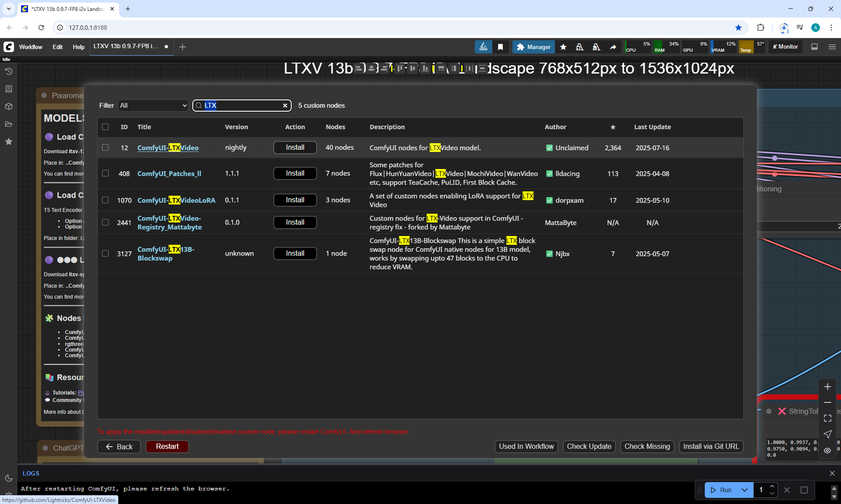Image resolution: width=841 pixels, height=504 pixels.
Task: Click the bookmark icon in toolbar
Action: 500,47
